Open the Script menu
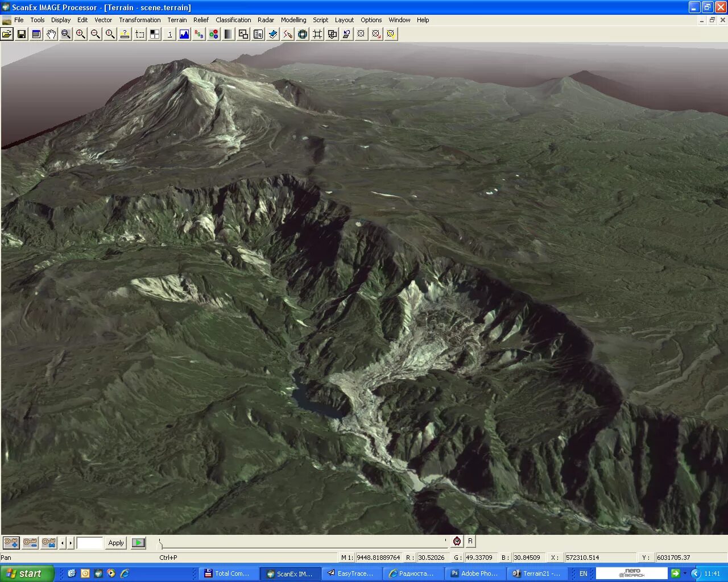This screenshot has height=582, width=728. click(x=321, y=20)
